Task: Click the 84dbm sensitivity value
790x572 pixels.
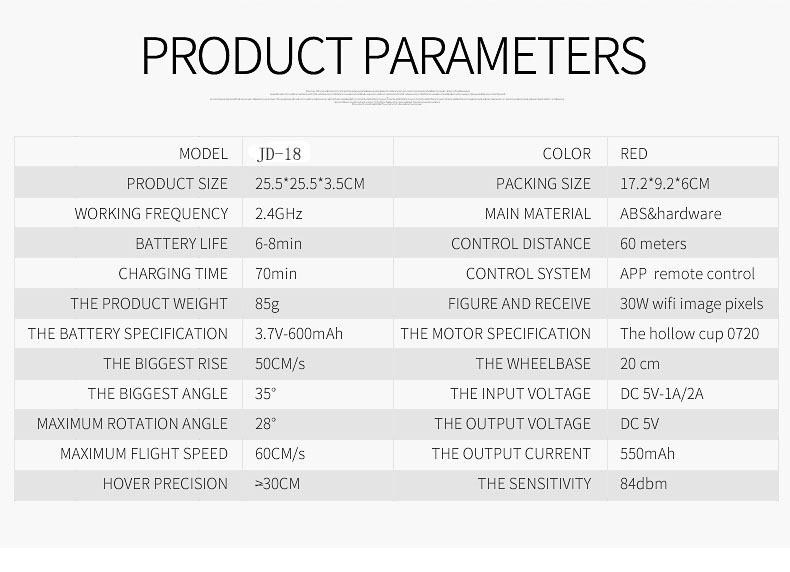Action: tap(643, 484)
